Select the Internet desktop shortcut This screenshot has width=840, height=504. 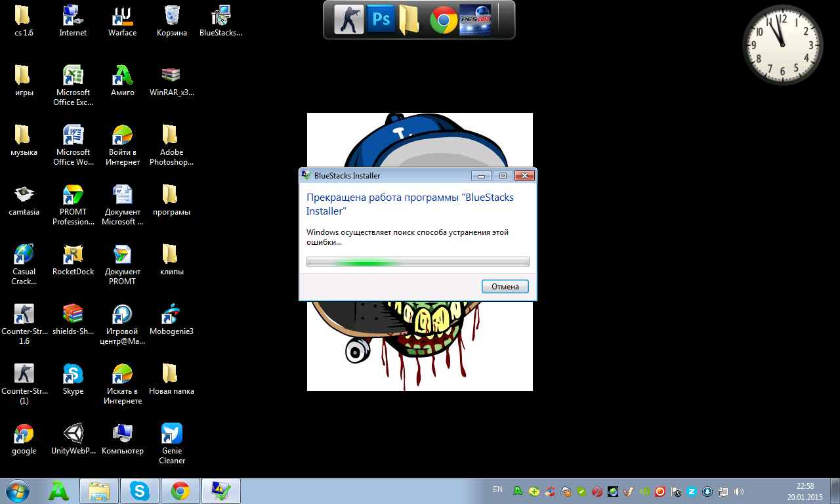point(73,21)
